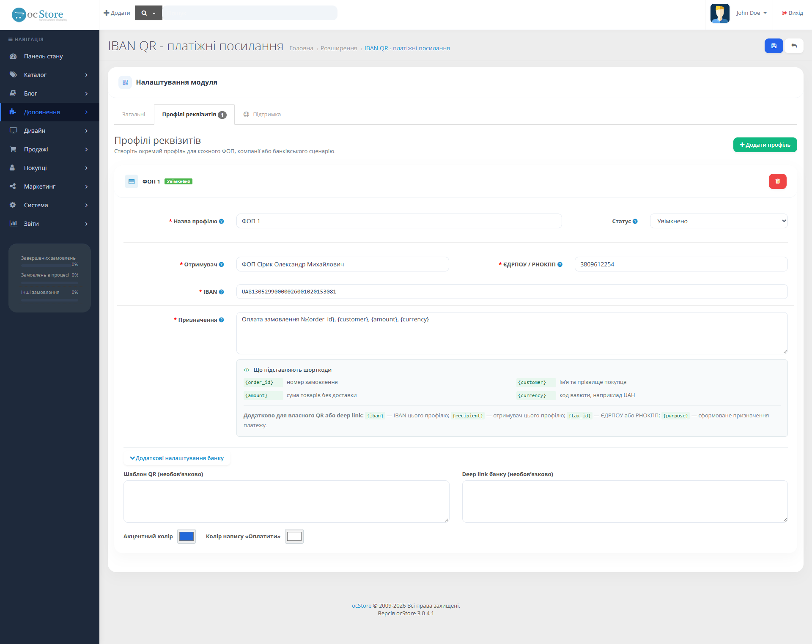Open the Підтримка tab
This screenshot has height=644, width=812.
point(262,115)
